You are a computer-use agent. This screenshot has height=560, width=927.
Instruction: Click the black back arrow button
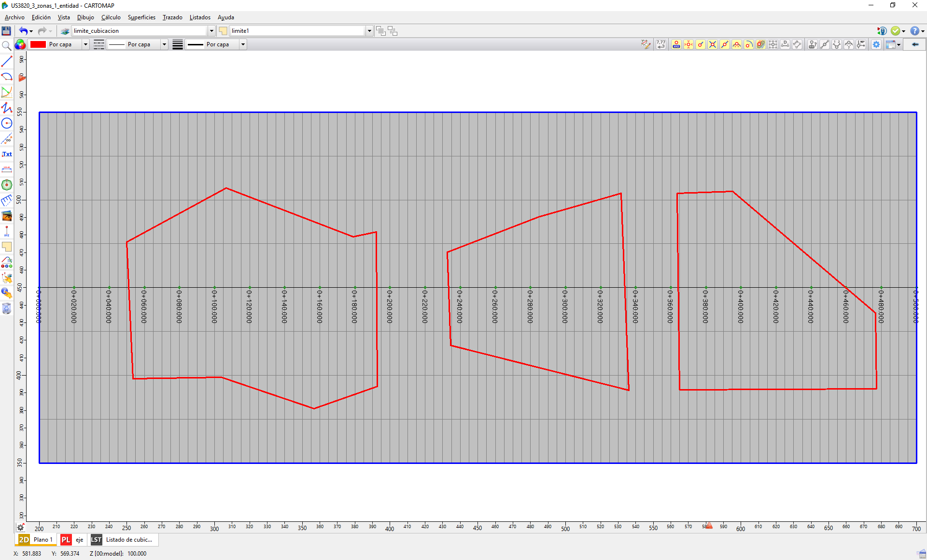[915, 44]
